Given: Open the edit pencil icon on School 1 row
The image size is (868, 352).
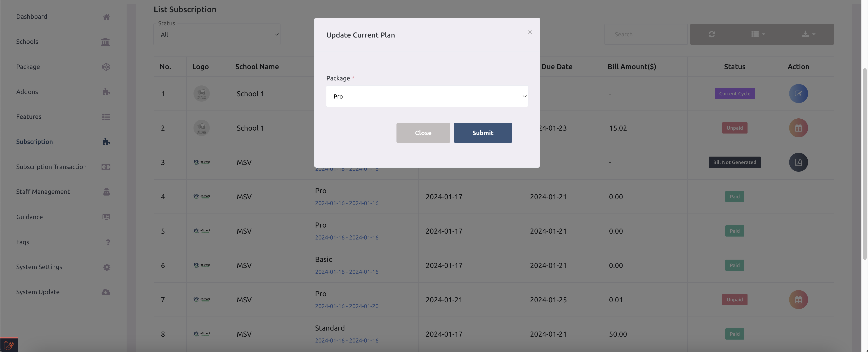Looking at the screenshot, I should [x=798, y=94].
